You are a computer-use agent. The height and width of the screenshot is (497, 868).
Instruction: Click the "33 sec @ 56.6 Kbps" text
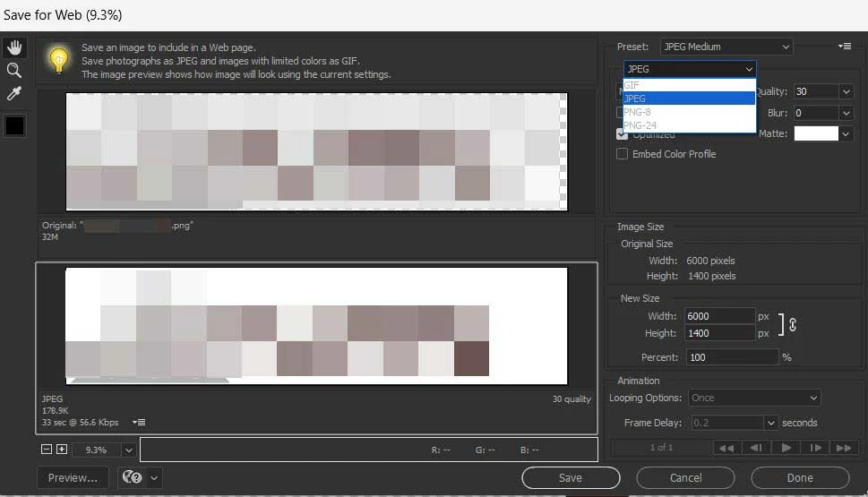81,423
